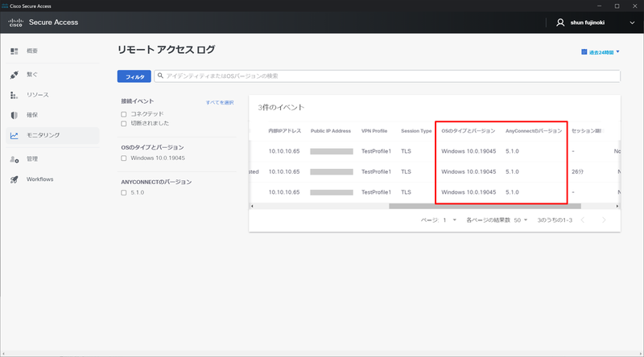This screenshot has height=357, width=644.
Task: Open Workflows menu item in sidebar
Action: pos(39,179)
